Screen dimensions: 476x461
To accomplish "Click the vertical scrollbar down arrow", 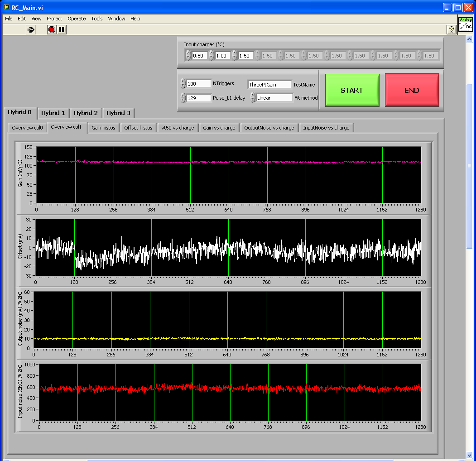I will 469,455.
